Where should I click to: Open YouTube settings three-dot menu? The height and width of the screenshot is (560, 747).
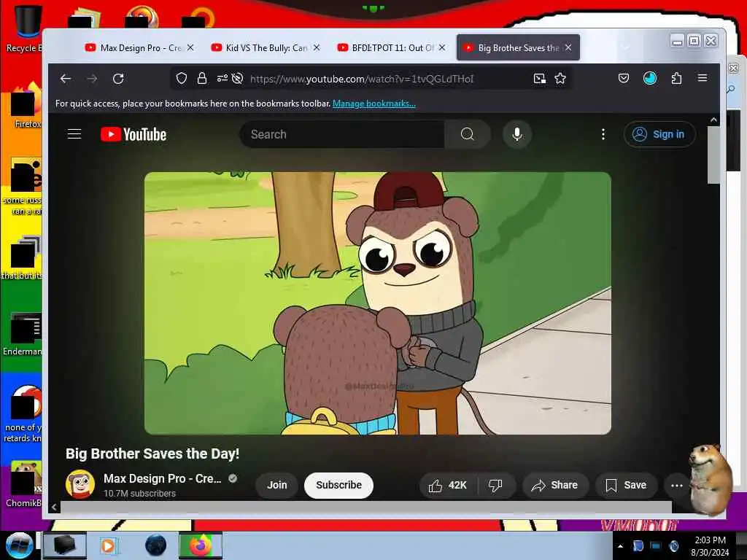coord(603,134)
